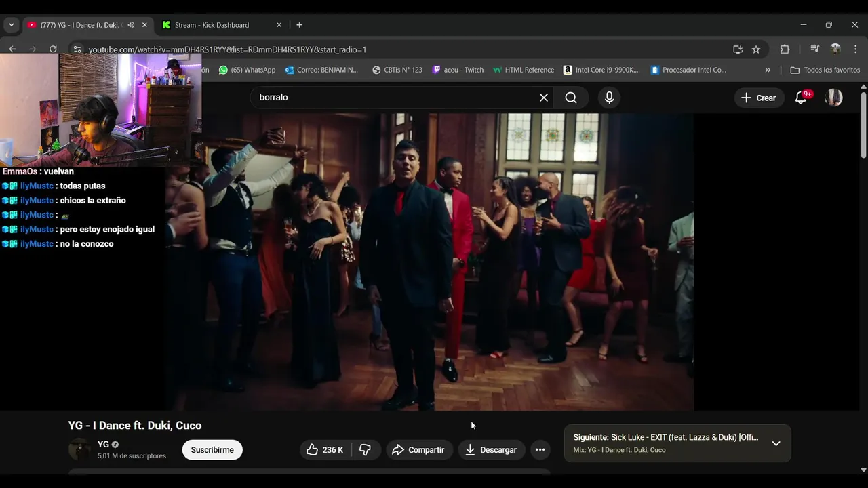Open the YG channel avatar
Screen dimensions: 868x488
pos(79,449)
